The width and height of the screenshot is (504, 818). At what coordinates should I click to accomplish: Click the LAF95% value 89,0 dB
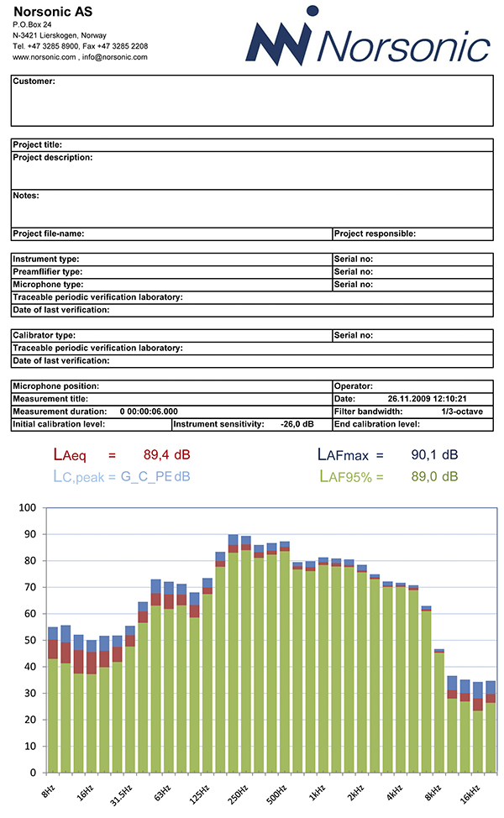(434, 476)
